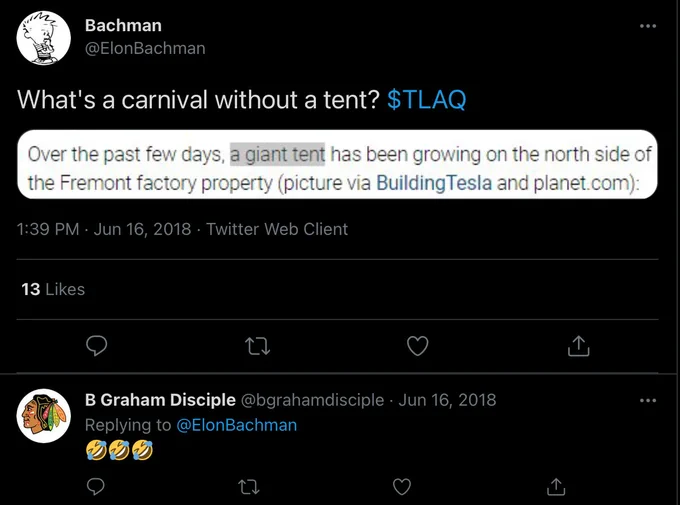
Task: Open the embedded giant tent article image
Action: [x=337, y=164]
